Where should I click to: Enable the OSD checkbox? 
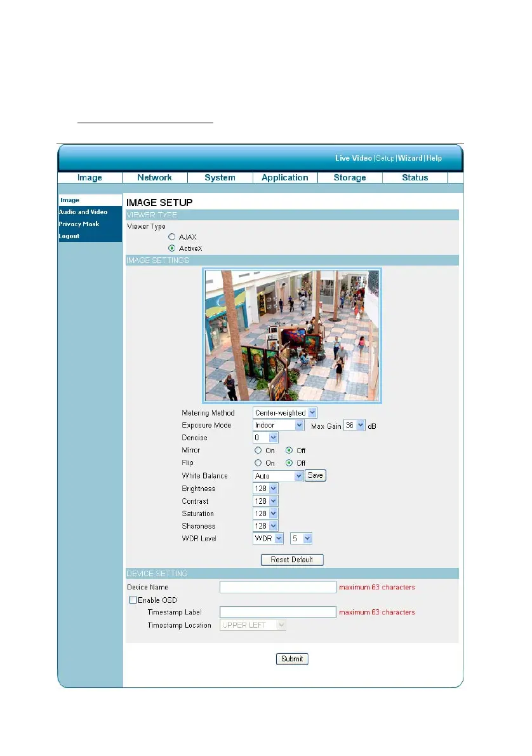point(133,600)
